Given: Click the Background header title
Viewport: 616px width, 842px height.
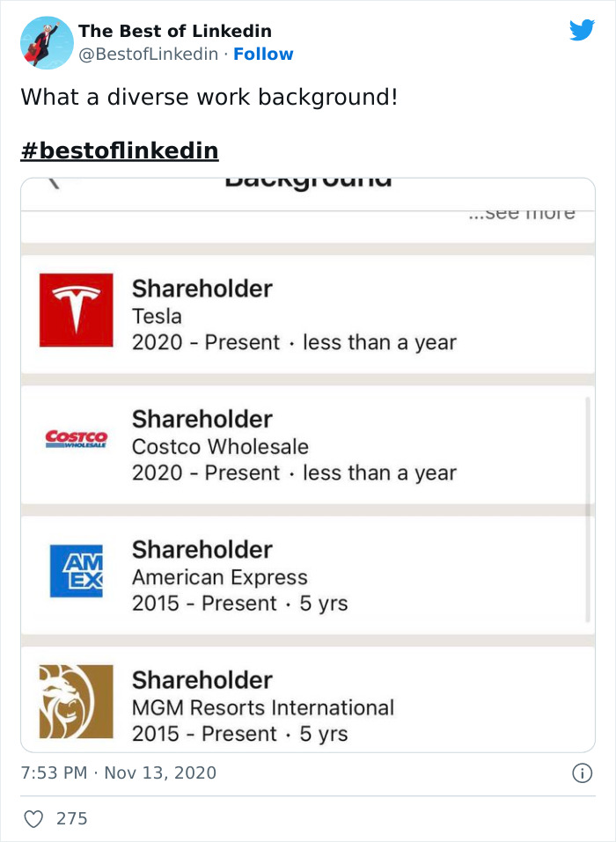Looking at the screenshot, I should point(307,180).
